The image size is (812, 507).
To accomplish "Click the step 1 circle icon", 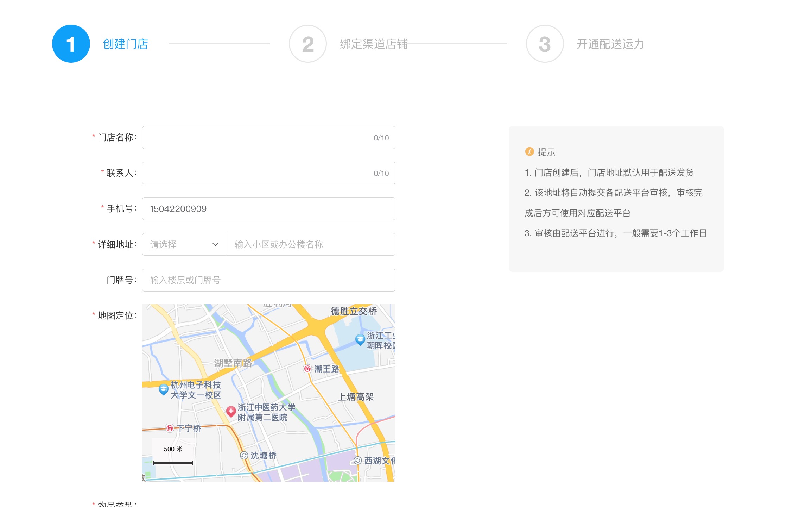I will point(71,44).
